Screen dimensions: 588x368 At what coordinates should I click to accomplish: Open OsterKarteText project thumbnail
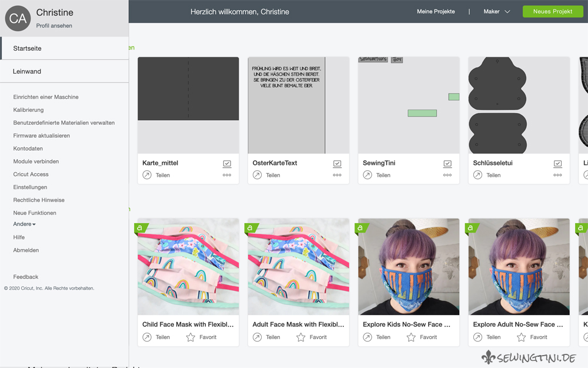point(299,105)
